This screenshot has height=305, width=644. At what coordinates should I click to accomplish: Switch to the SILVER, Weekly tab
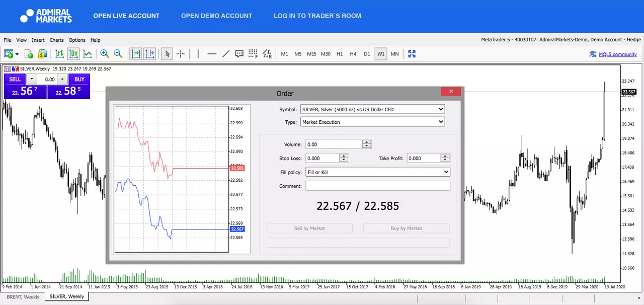pyautogui.click(x=67, y=297)
